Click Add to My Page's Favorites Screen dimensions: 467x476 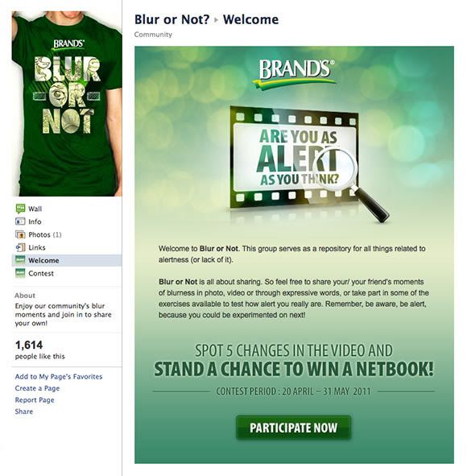[59, 377]
